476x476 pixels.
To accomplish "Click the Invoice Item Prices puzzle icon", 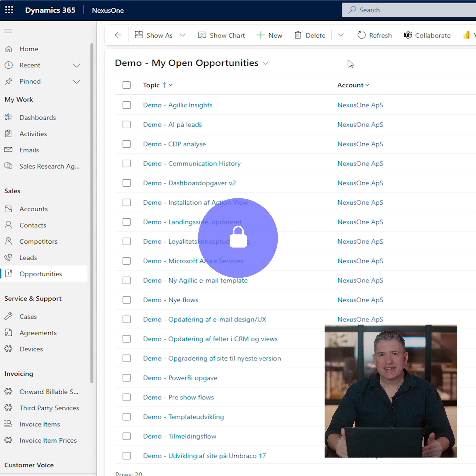I will 9,440.
